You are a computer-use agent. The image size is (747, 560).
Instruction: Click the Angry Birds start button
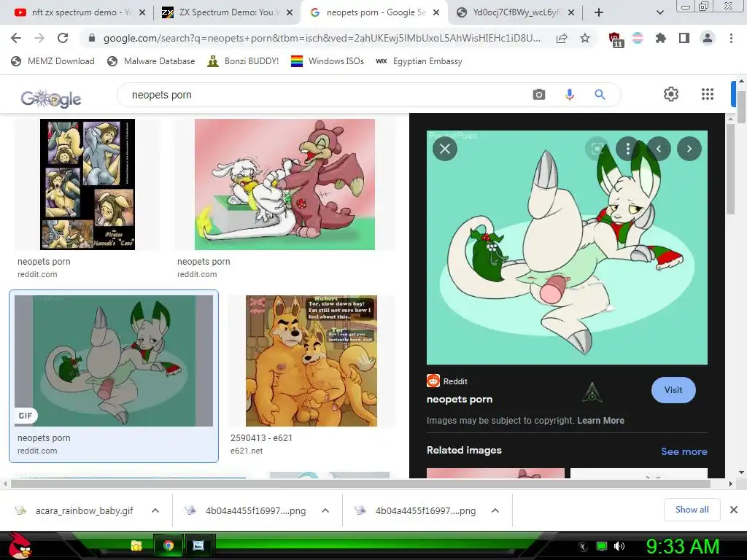tap(20, 546)
